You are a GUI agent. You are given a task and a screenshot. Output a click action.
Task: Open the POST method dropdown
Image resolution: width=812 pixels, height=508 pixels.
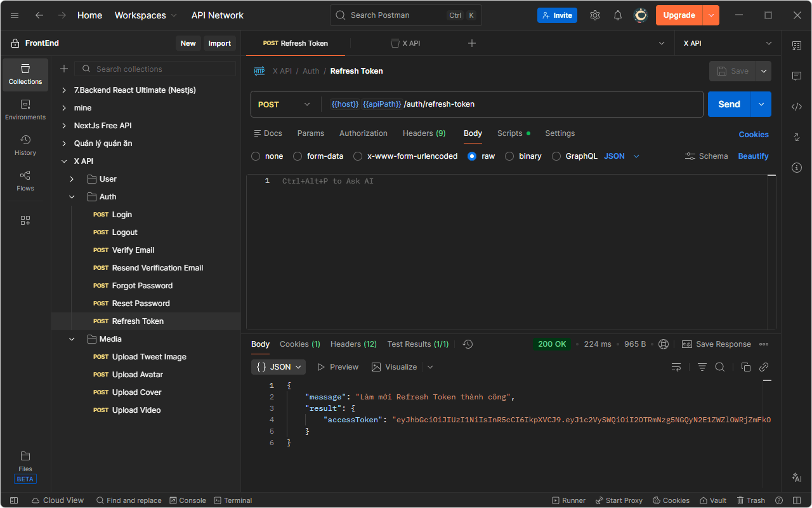(284, 104)
